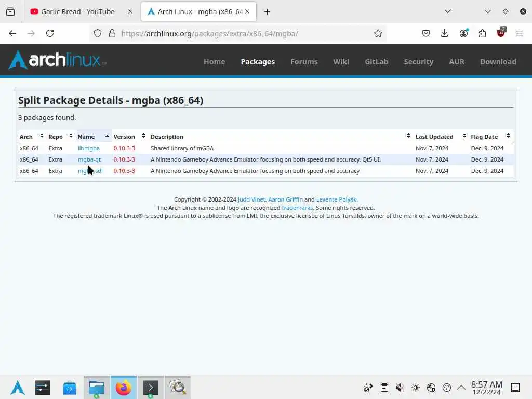Click the Judd Vinet link
Viewport: 532px width, 399px height.
pos(251,199)
